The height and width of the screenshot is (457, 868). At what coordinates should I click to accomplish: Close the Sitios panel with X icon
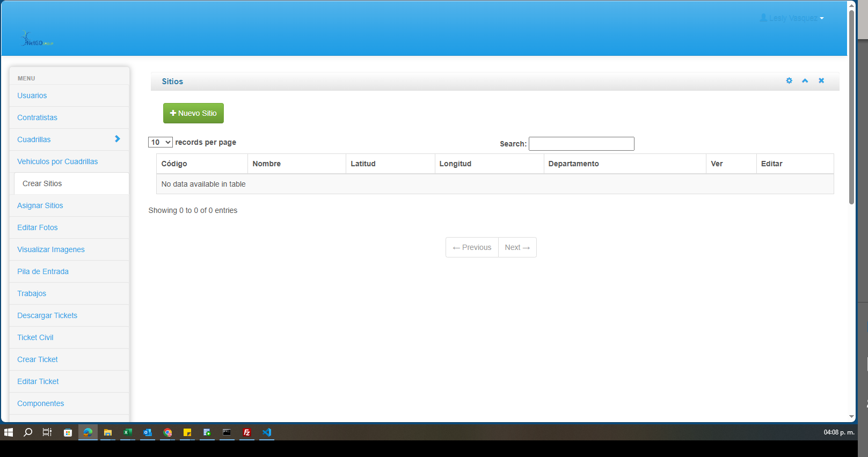pyautogui.click(x=821, y=81)
